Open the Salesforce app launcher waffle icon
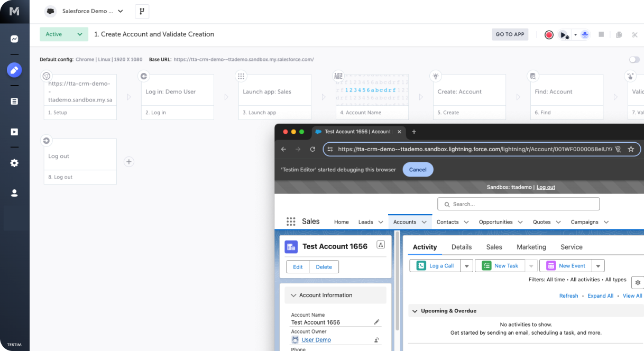Screen dimensions: 644x351 click(291, 221)
